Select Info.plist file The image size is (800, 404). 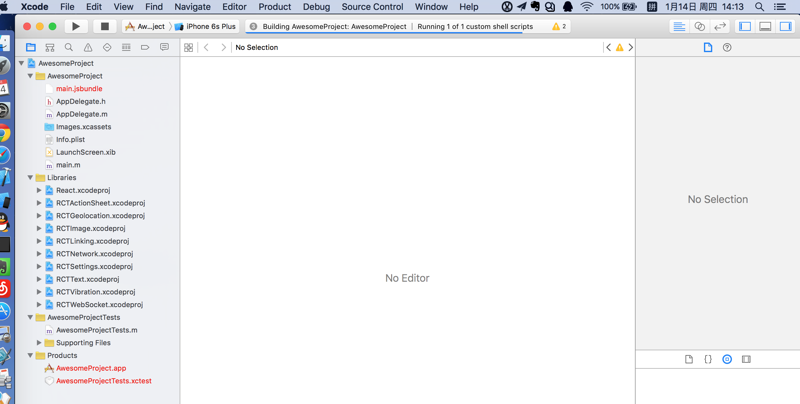[70, 139]
